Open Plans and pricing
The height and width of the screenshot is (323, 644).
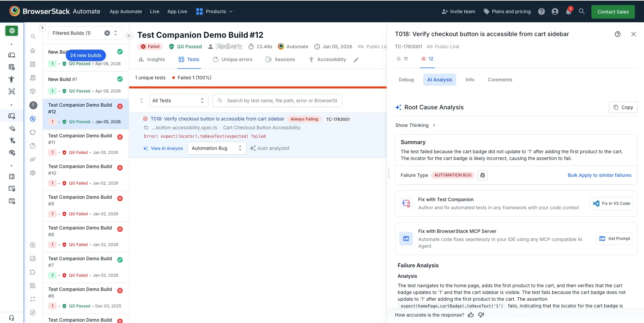507,11
